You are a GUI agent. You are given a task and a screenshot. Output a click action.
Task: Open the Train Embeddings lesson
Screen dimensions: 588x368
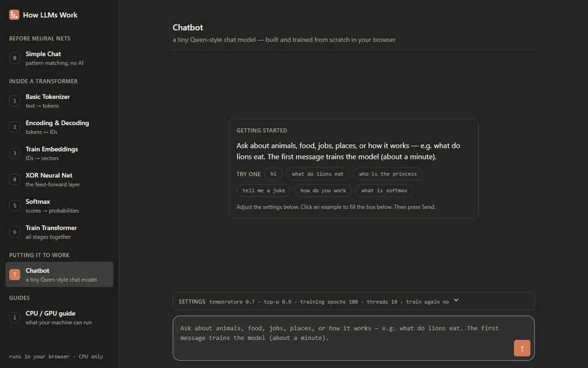[x=59, y=153]
